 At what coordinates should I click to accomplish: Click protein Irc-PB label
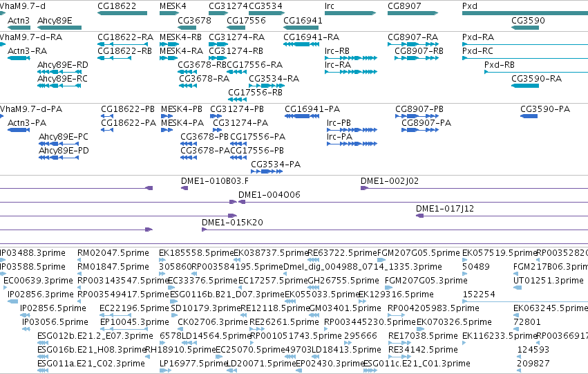tap(339, 123)
